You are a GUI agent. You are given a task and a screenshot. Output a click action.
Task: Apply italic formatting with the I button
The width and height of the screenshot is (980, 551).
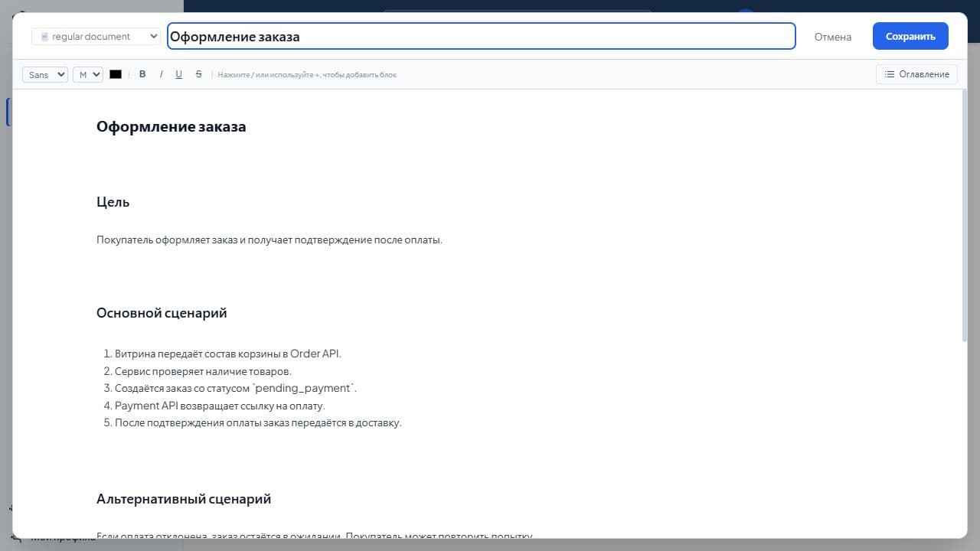pos(161,74)
